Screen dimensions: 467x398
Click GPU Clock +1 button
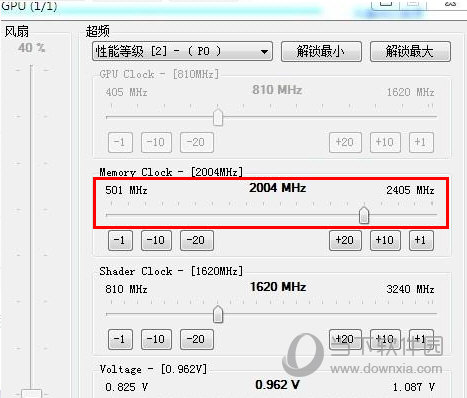(x=421, y=142)
